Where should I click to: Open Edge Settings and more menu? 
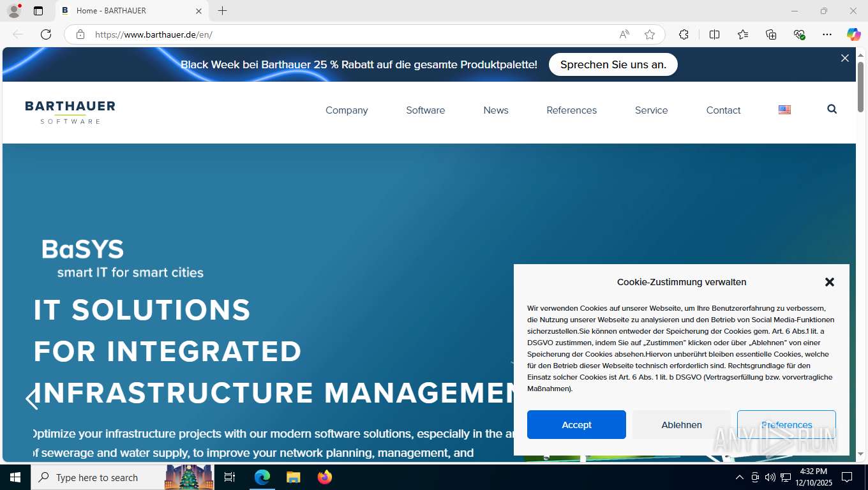click(x=827, y=34)
